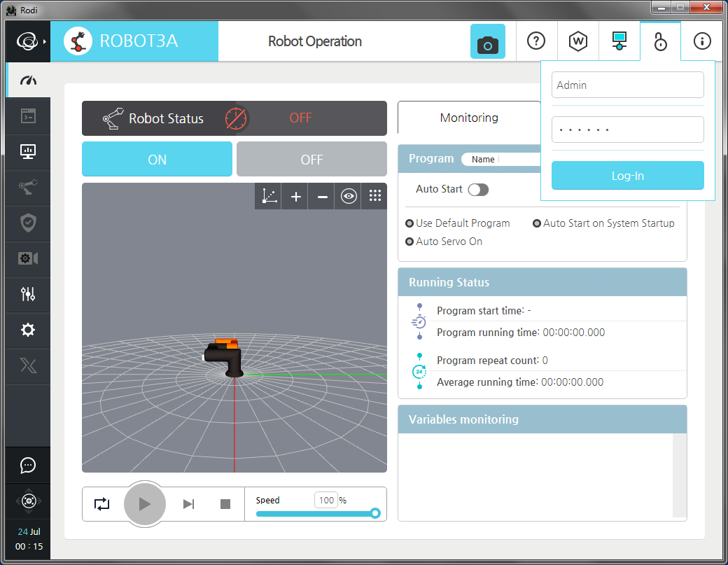Click the Admin username input field

pos(627,85)
